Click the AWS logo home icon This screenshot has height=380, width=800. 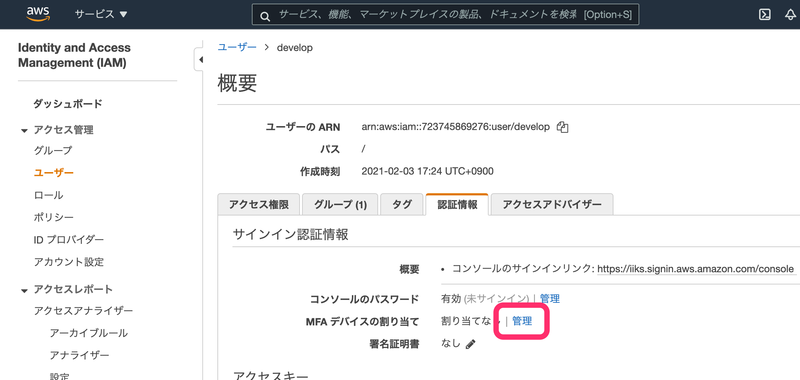[x=39, y=14]
